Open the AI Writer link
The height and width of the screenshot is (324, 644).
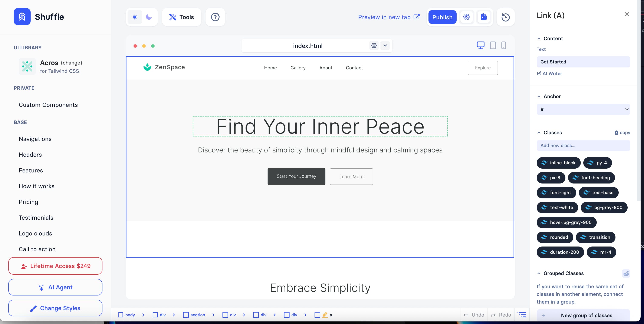click(x=549, y=73)
